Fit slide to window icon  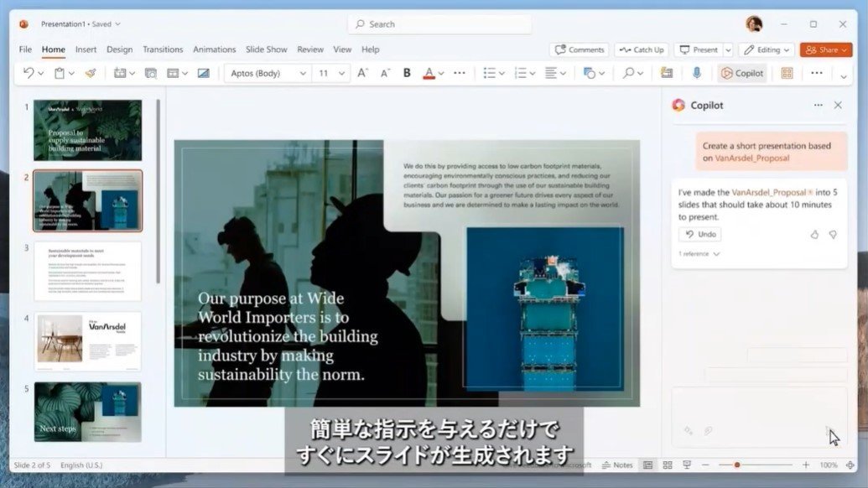(850, 465)
